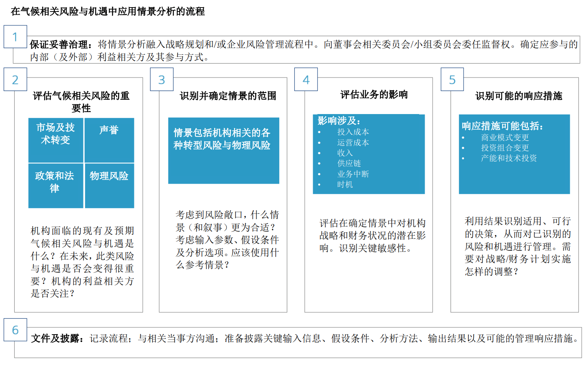This screenshot has height=368, width=588.
Task: Click the step 1 number badge
Action: point(15,36)
